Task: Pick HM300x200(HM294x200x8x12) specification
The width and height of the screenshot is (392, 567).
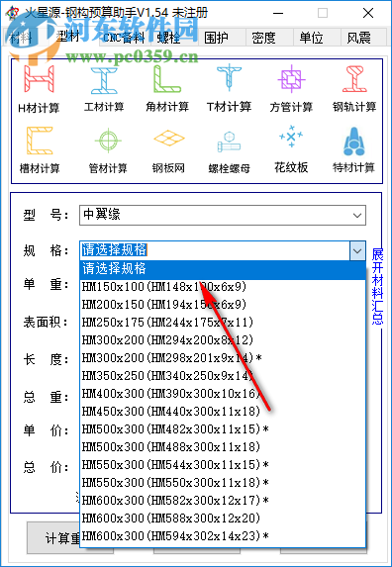Action: click(223, 340)
